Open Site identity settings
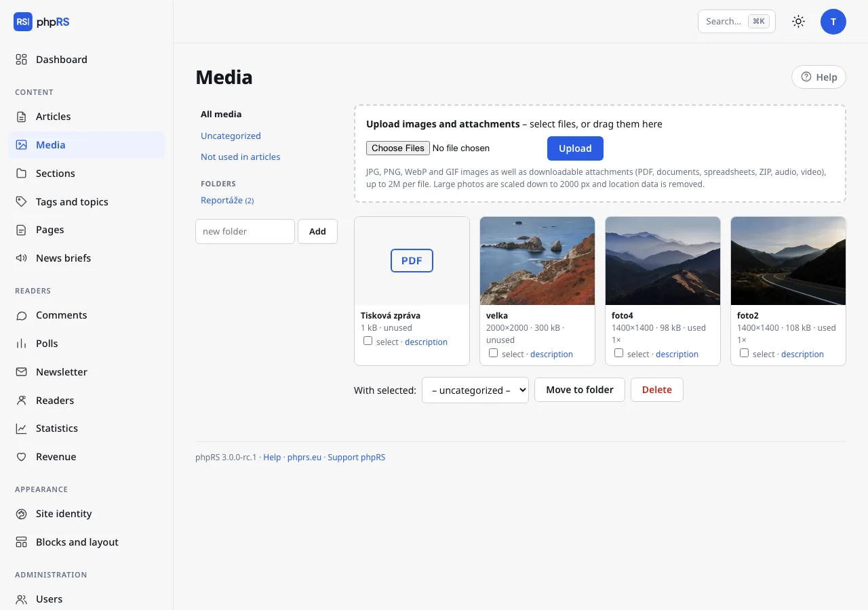Screen dimensions: 868x610 (x=87, y=514)
